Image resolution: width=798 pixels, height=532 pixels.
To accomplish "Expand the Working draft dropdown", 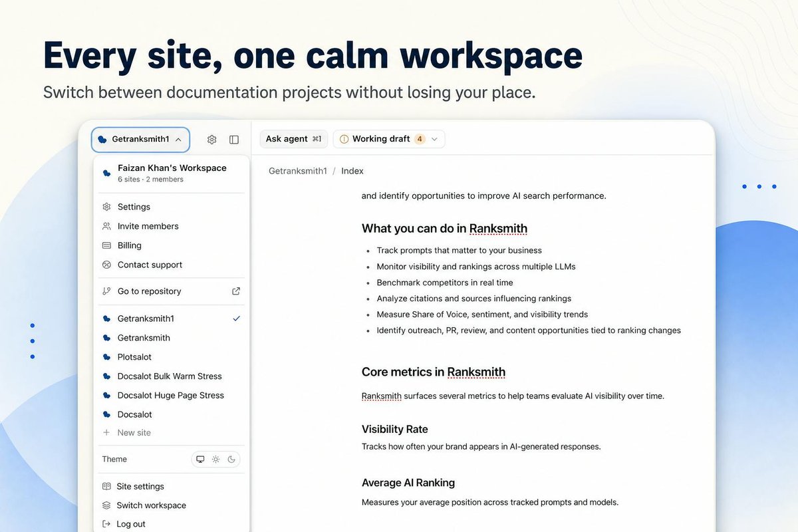I will (x=389, y=139).
